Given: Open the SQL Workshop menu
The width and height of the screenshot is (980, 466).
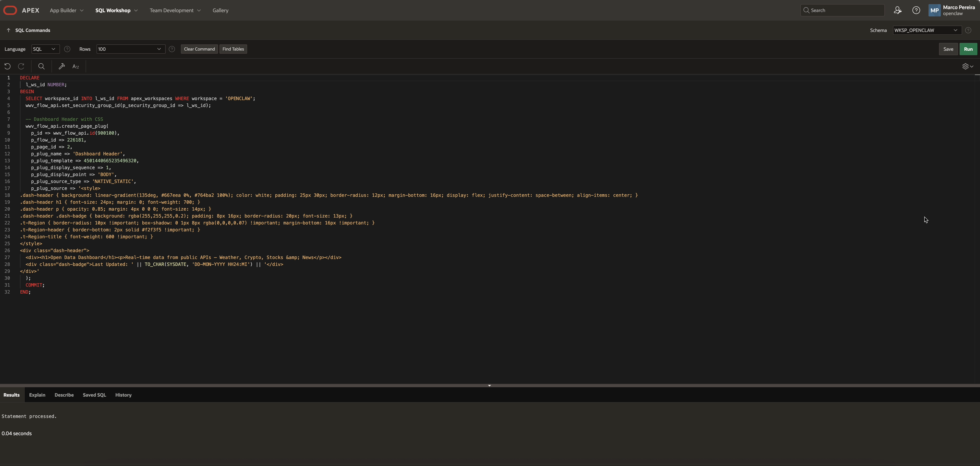Looking at the screenshot, I should click(117, 10).
